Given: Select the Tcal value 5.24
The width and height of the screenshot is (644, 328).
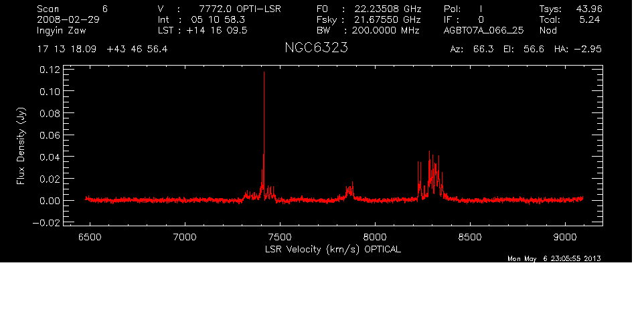Looking at the screenshot, I should (590, 19).
